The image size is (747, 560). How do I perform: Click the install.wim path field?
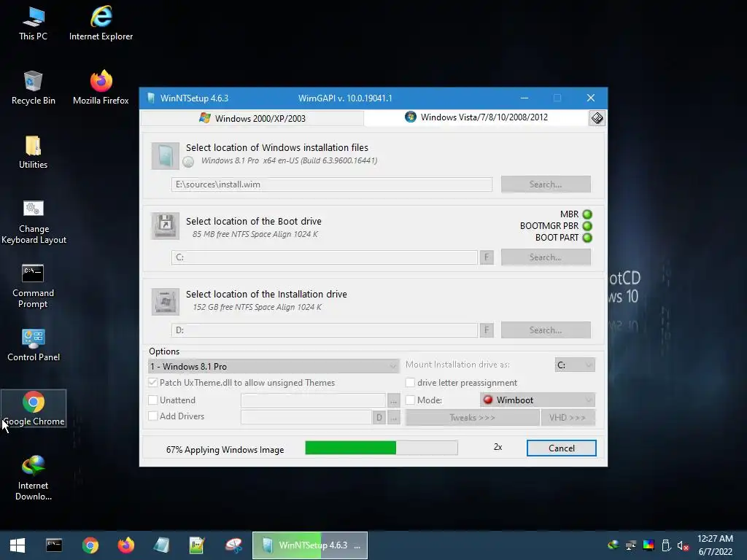(332, 184)
